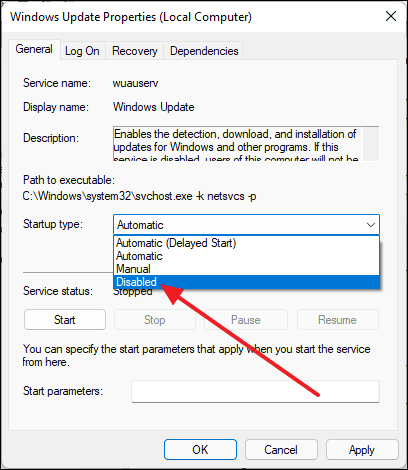
Task: Collapse the Startup type dropdown arrow
Action: tap(371, 225)
